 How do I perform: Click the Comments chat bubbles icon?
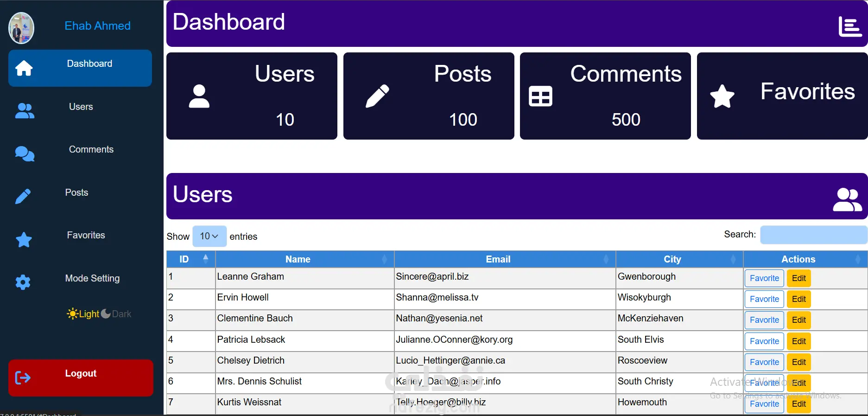point(25,154)
